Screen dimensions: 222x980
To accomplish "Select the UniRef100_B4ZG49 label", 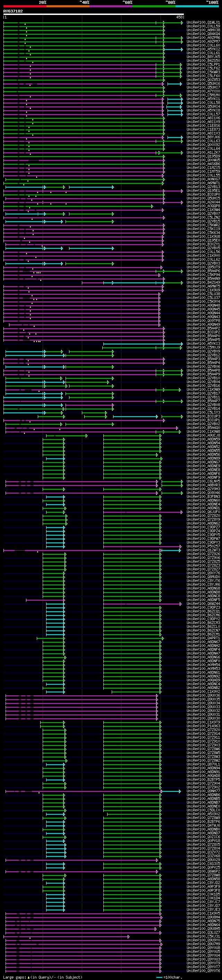I will click(203, 282).
